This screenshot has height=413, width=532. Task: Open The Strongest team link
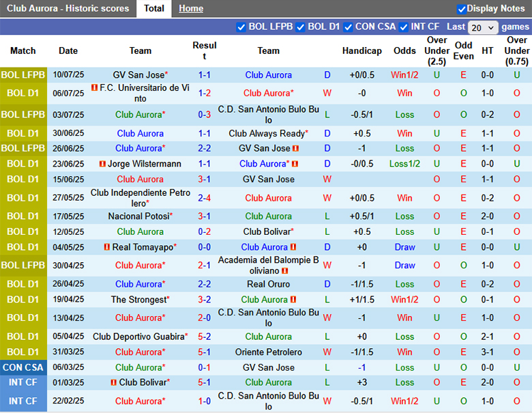click(140, 300)
